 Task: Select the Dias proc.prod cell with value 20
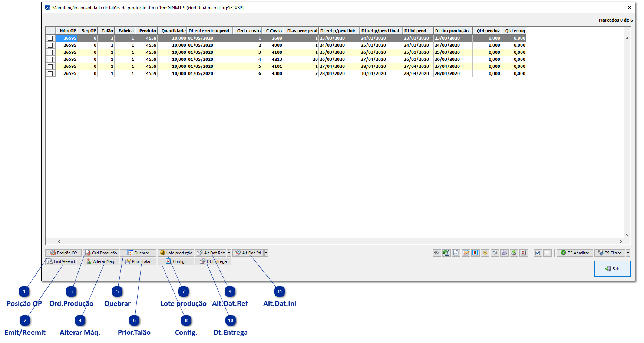pyautogui.click(x=301, y=59)
